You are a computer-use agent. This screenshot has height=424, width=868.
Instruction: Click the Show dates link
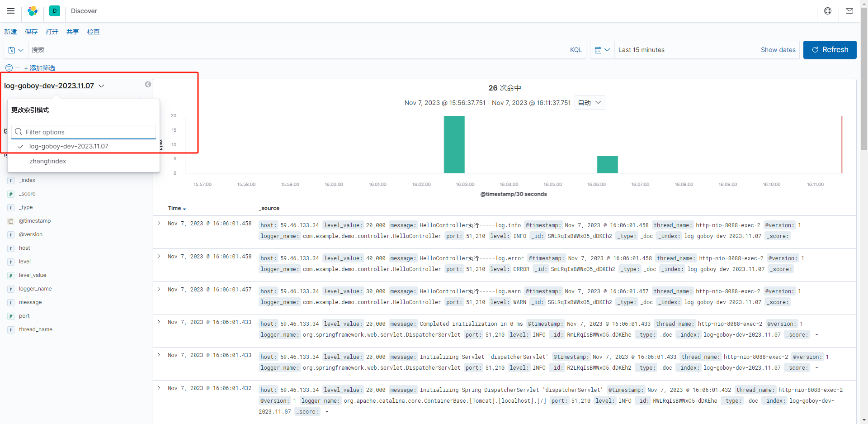coord(778,50)
